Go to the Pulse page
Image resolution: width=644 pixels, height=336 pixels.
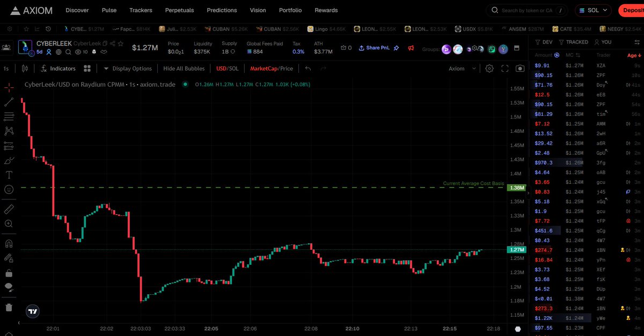pos(109,10)
